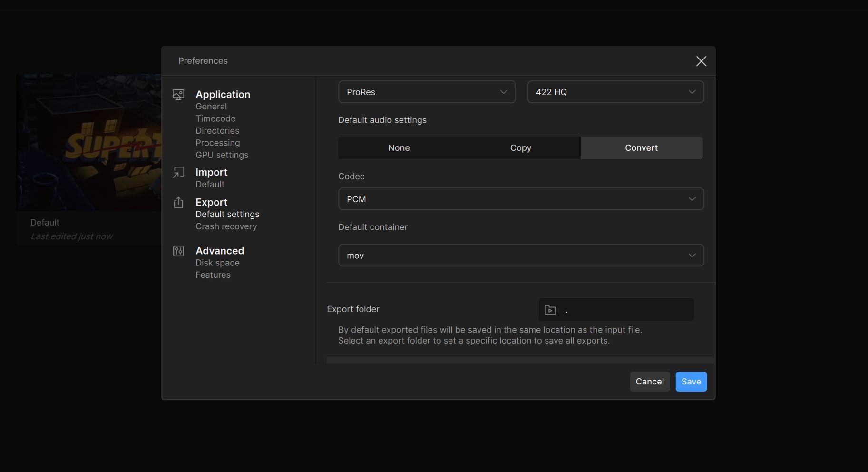
Task: Expand the 422 HQ profile dropdown
Action: coord(615,92)
